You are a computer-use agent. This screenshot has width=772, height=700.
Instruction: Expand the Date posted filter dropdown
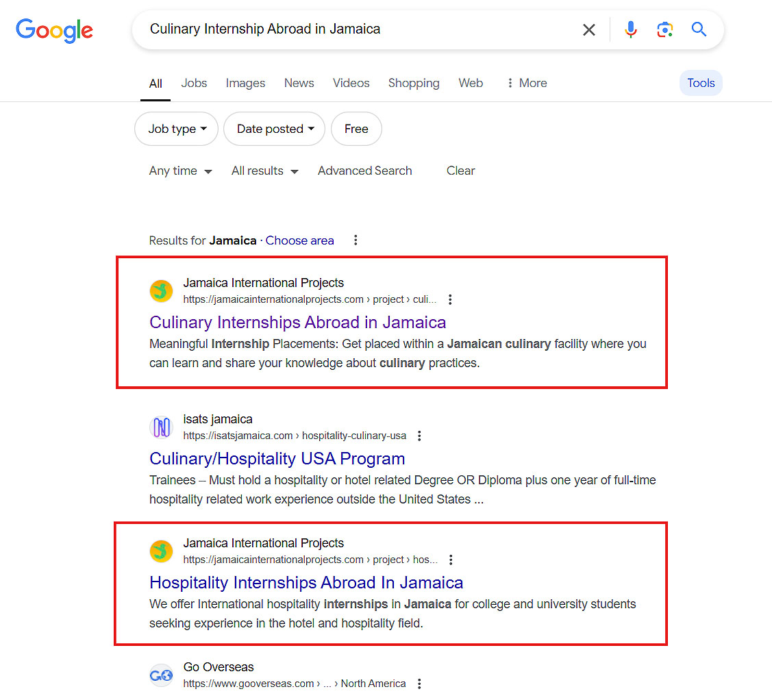click(x=274, y=129)
